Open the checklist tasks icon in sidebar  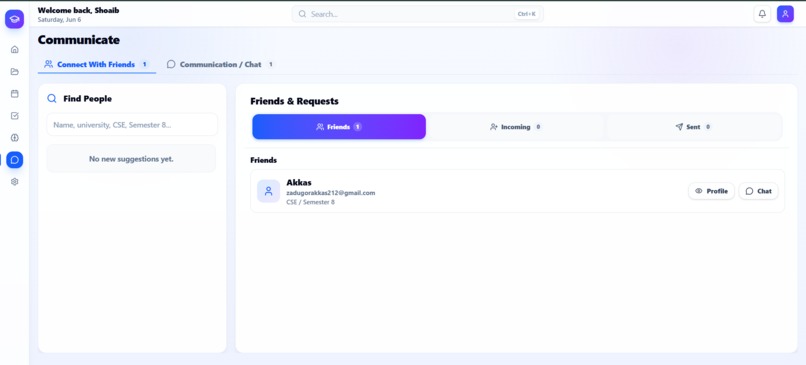point(14,116)
